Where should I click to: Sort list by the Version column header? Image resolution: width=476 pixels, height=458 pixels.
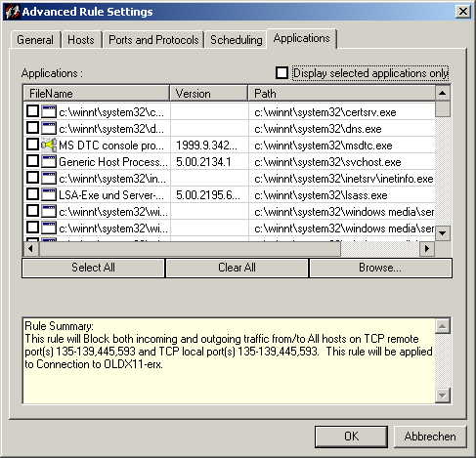click(209, 94)
